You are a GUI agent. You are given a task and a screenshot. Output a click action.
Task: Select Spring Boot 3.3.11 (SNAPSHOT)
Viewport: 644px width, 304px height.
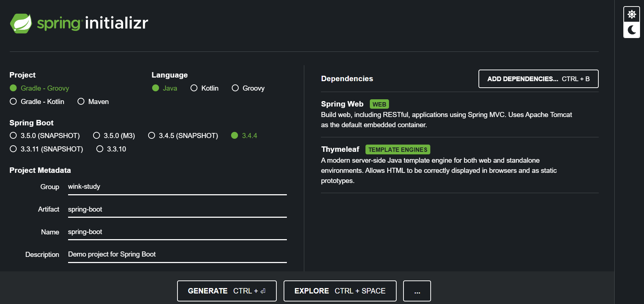pyautogui.click(x=46, y=149)
